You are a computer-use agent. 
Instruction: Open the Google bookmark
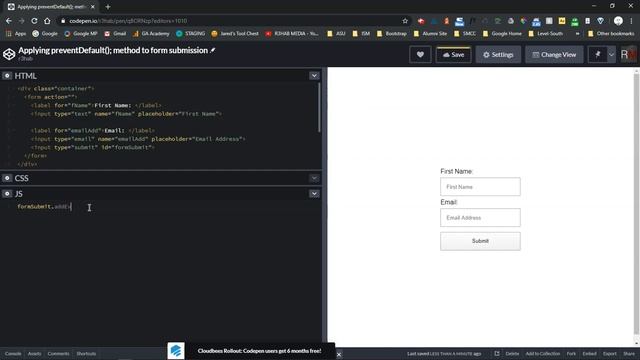tap(45, 33)
